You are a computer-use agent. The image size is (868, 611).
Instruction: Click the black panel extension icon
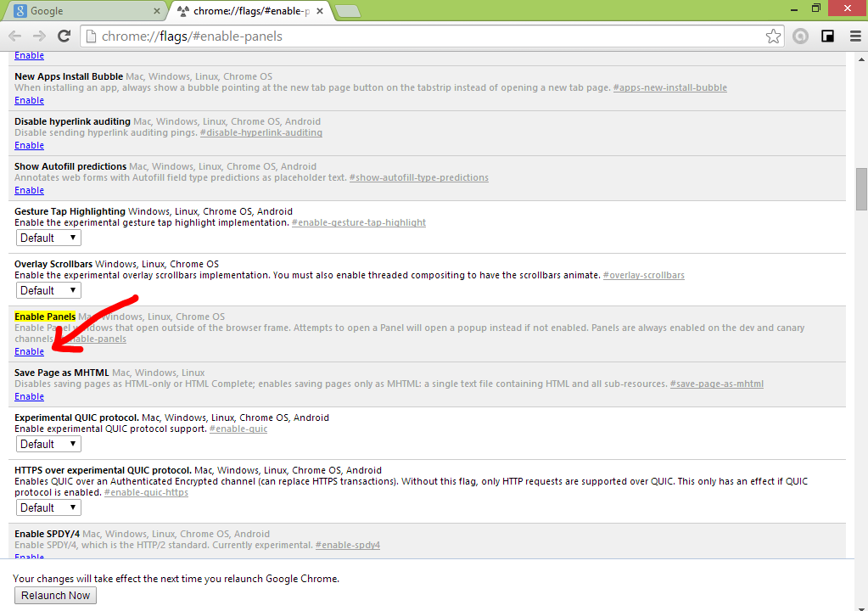[827, 36]
